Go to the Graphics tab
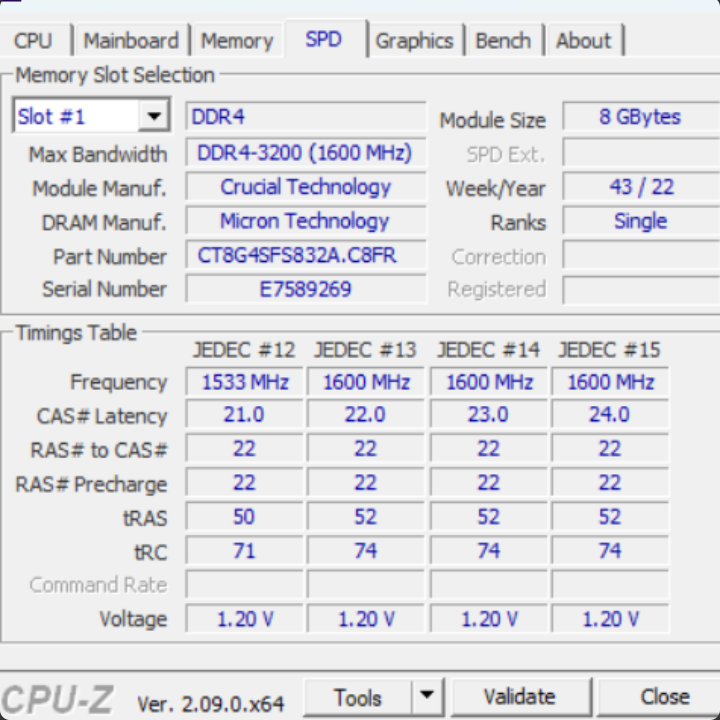This screenshot has height=720, width=720. tap(415, 40)
